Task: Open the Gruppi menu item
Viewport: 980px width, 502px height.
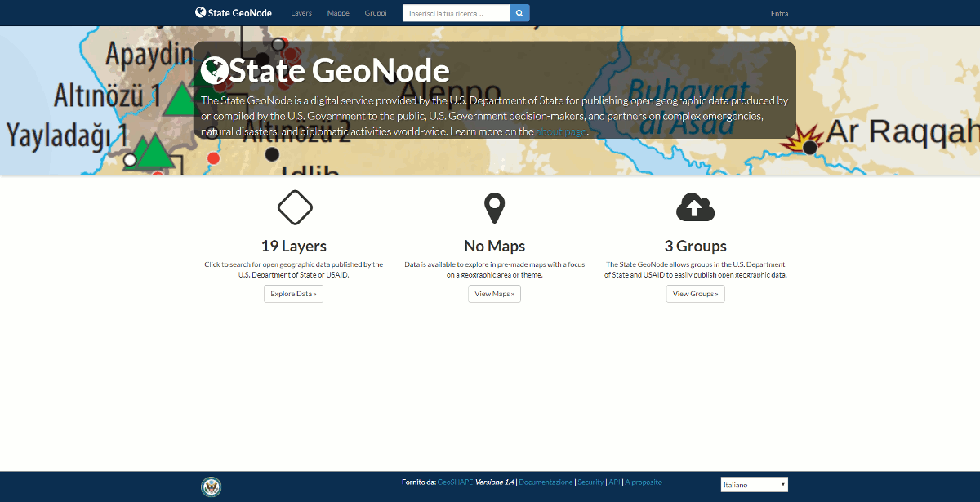Action: (x=376, y=13)
